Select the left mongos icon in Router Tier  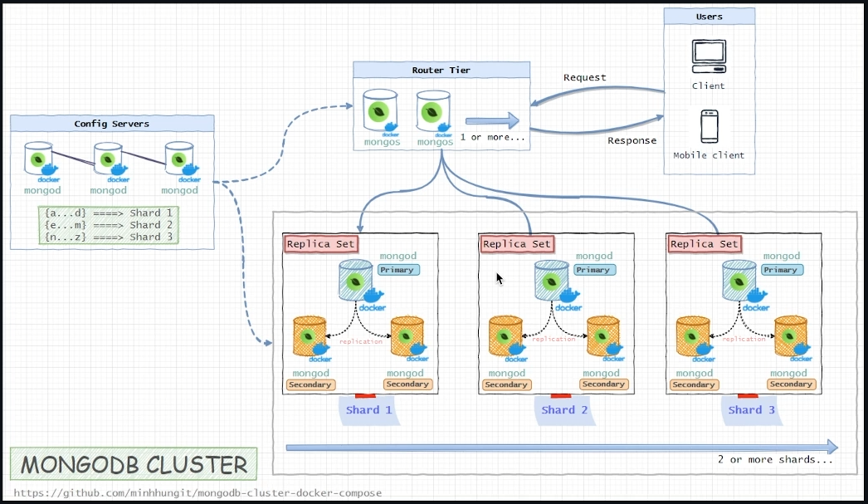(x=381, y=112)
